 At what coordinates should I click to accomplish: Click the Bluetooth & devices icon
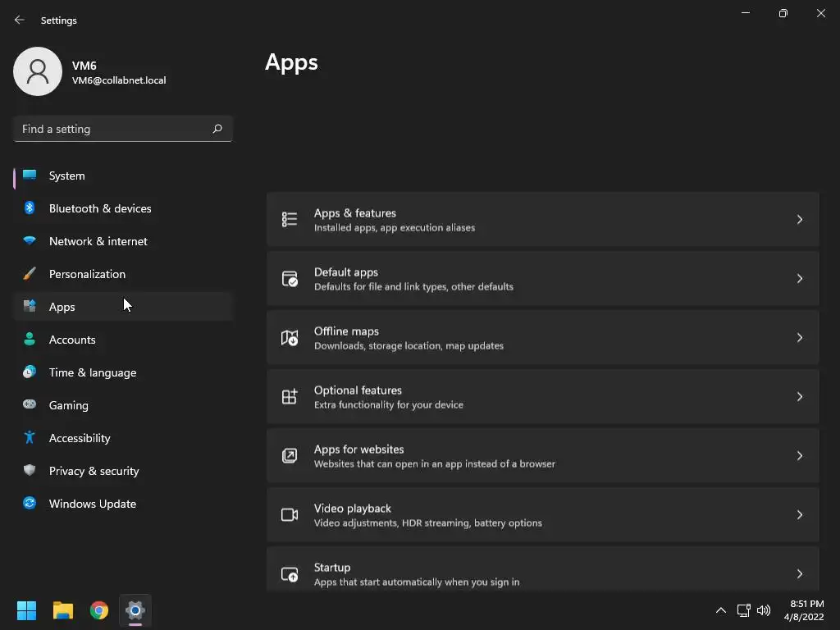click(x=30, y=208)
